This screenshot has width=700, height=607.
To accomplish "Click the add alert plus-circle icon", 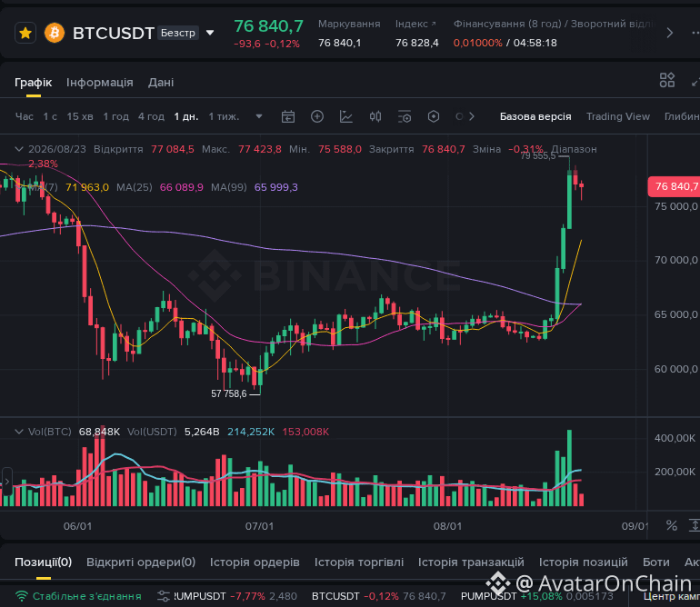I will click(x=317, y=117).
